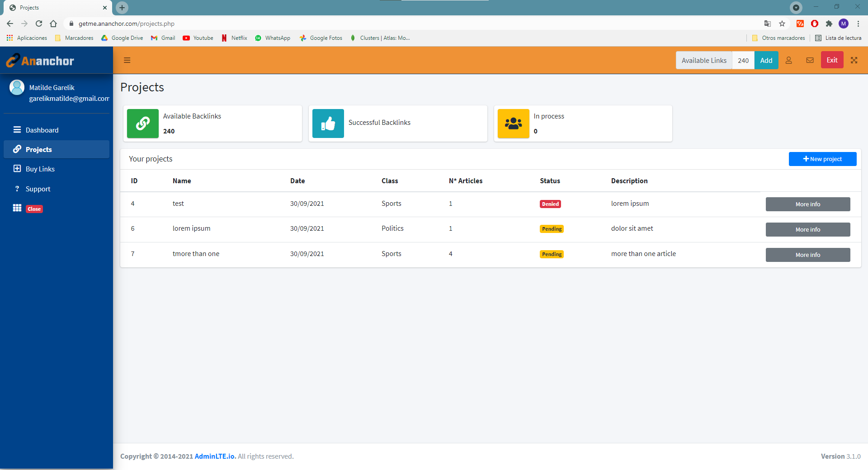Click the red Close badge in sidebar

click(34, 209)
